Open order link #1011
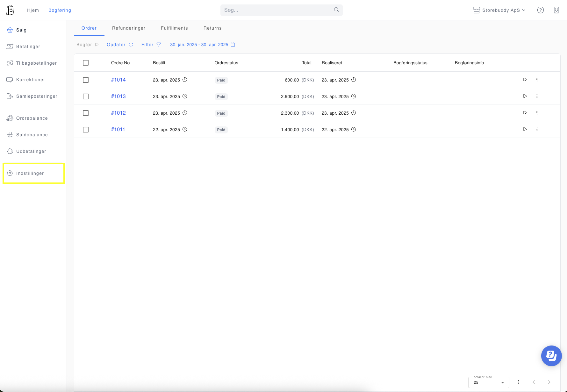This screenshot has height=392, width=567. (x=118, y=129)
